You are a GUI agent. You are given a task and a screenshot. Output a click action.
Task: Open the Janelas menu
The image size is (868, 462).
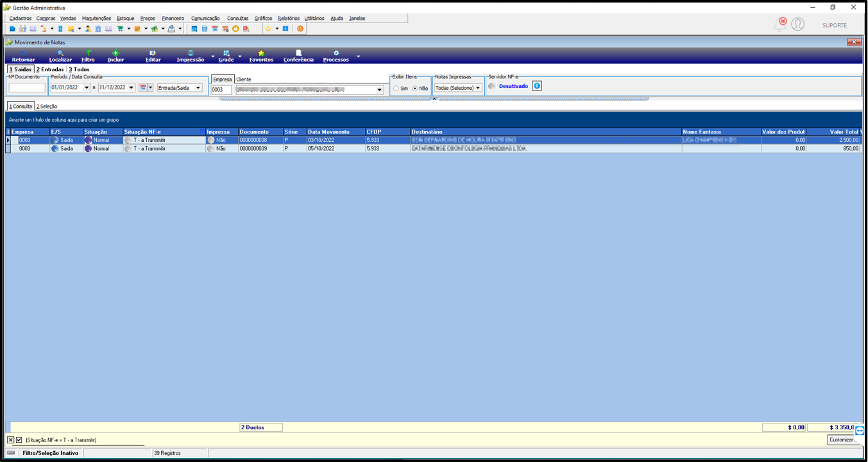(x=357, y=19)
